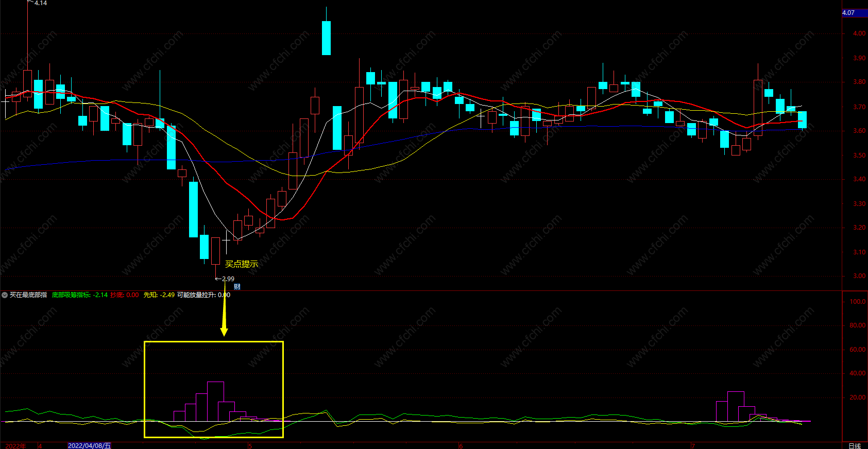Viewport: 868px width, 449px height.
Task: Click the 60.00 indicator axis label
Action: 857,350
